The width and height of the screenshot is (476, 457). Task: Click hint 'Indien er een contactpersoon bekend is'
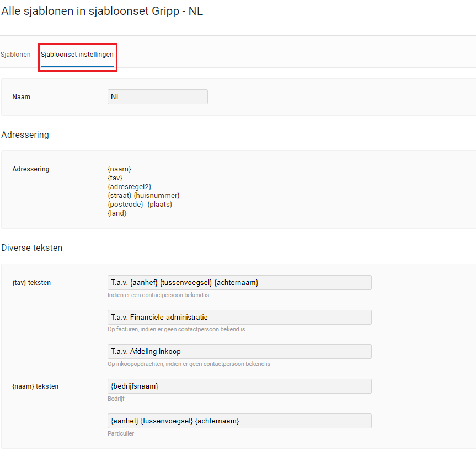(x=158, y=295)
